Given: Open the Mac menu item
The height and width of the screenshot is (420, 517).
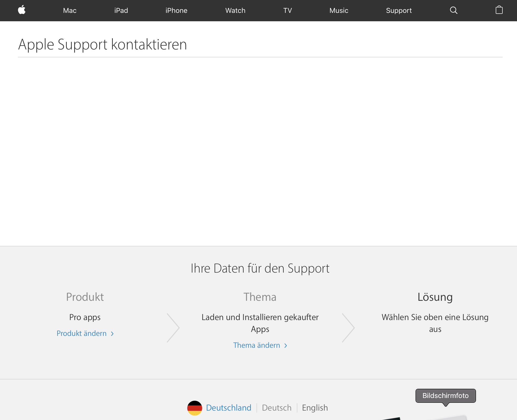Looking at the screenshot, I should [70, 10].
